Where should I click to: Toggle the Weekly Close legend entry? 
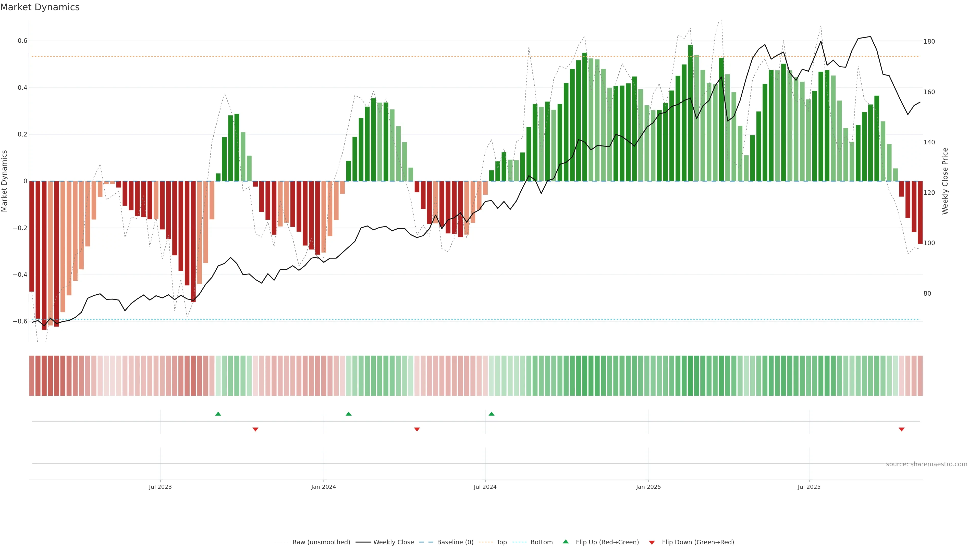point(393,542)
